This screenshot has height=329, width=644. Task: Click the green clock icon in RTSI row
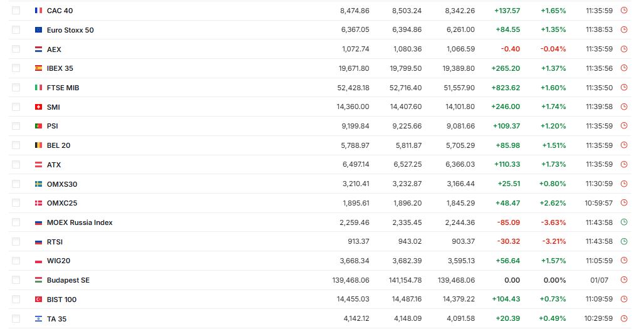pos(624,241)
